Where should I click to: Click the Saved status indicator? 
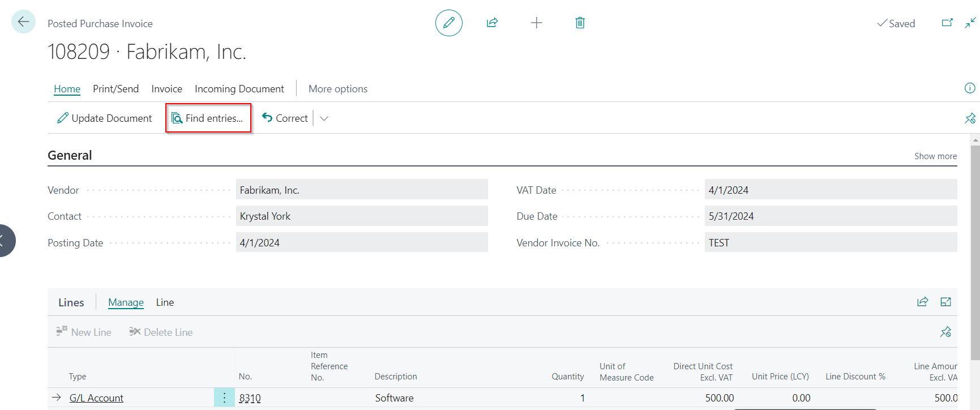pyautogui.click(x=896, y=23)
